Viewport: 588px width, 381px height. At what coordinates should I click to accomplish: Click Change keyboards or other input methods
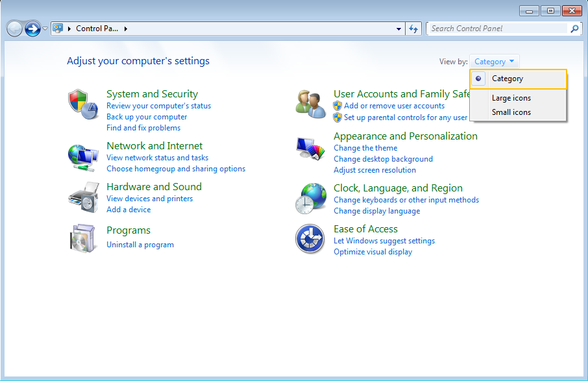[406, 200]
